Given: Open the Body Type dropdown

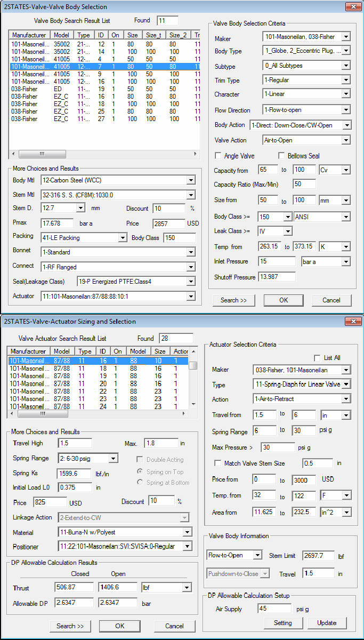Looking at the screenshot, I should (x=346, y=51).
